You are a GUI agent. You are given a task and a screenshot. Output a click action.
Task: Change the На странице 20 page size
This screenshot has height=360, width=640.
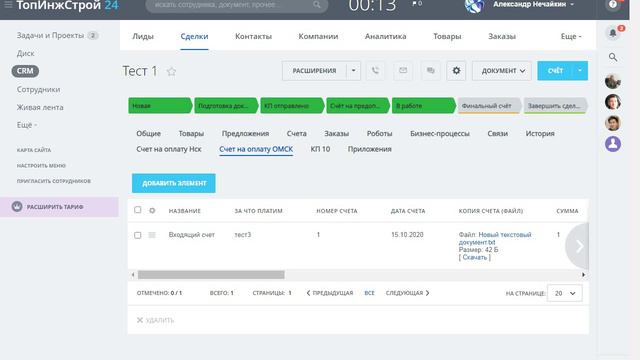click(x=564, y=293)
